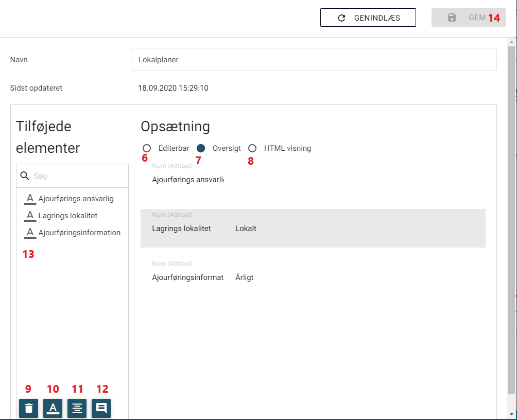Screen dimensions: 517x420
Task: Click the centered text alignment icon button
Action: pos(77,409)
